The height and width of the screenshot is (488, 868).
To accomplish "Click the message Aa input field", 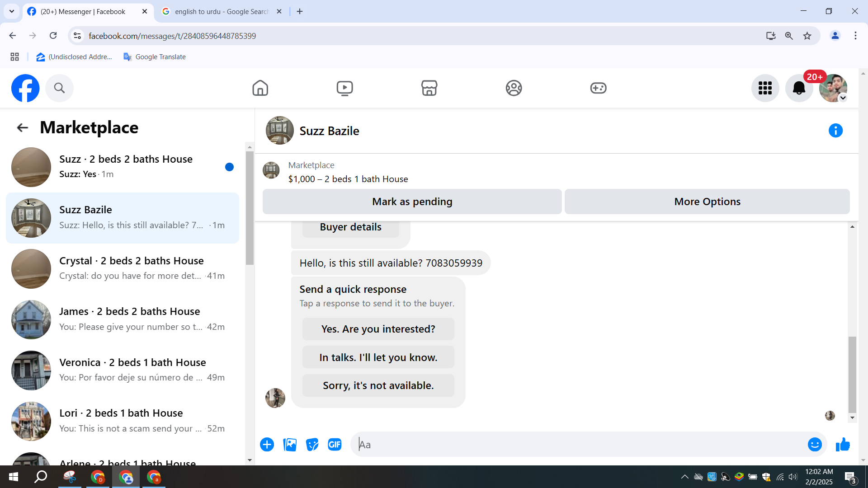I will tap(579, 445).
